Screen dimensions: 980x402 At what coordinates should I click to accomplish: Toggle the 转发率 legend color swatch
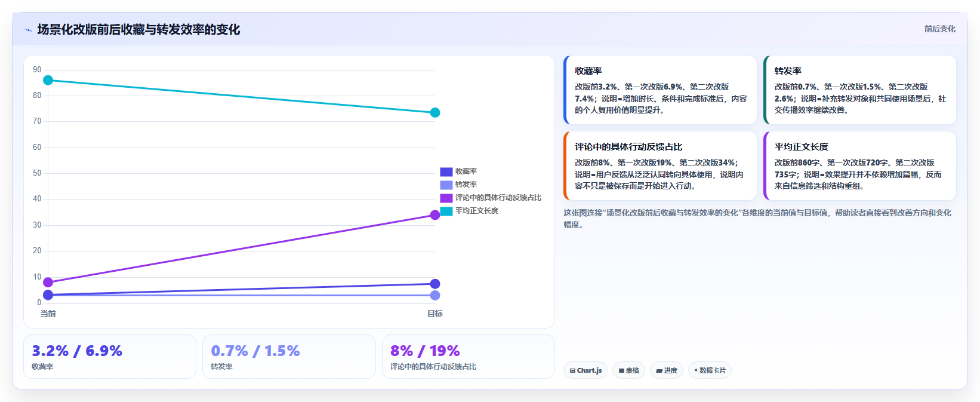(x=446, y=185)
